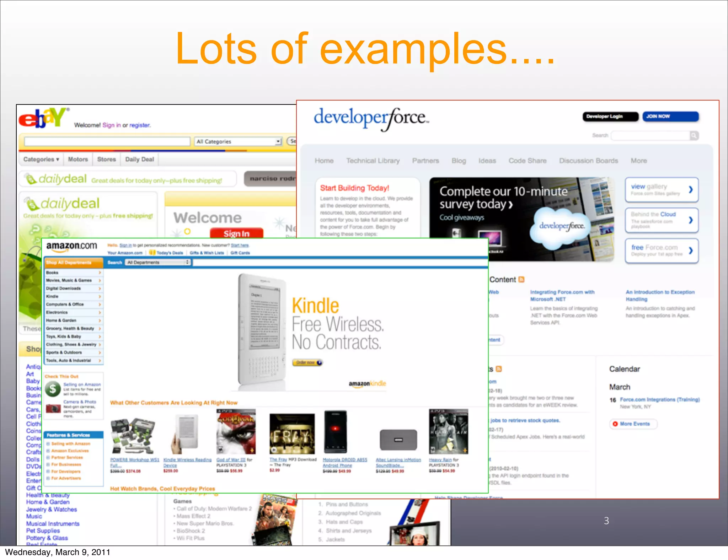728x560 pixels.
Task: Click the Developer Login button
Action: (x=610, y=116)
